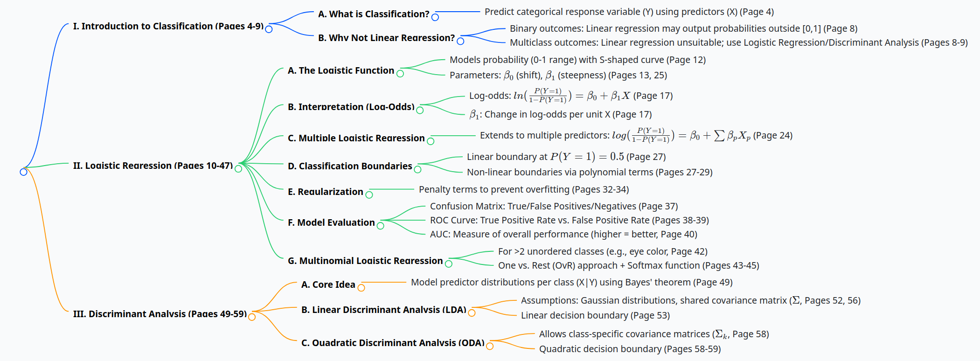This screenshot has width=980, height=361.
Task: Select the II. Logistic Regression heading
Action: [x=153, y=166]
